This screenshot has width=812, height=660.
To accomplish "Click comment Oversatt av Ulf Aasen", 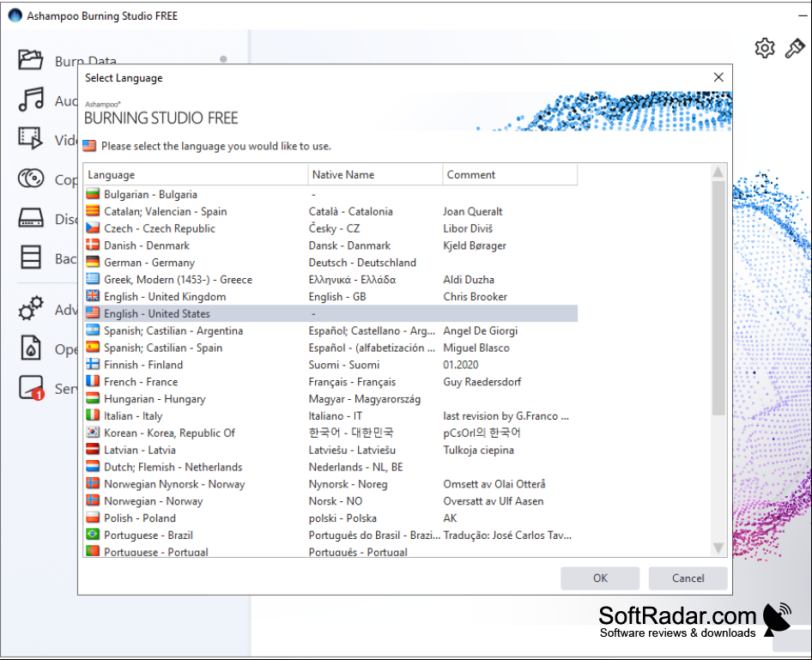I will click(494, 501).
